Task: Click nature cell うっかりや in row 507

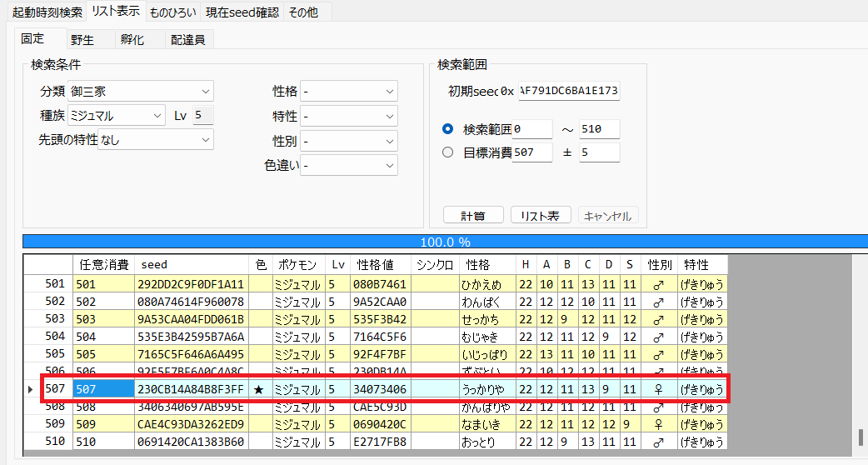Action: pos(487,390)
